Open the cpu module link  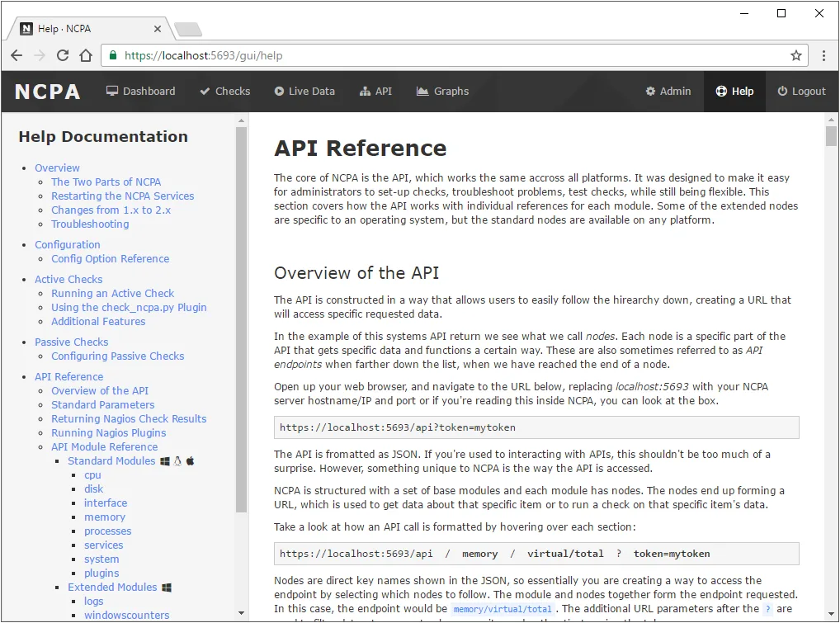point(92,475)
